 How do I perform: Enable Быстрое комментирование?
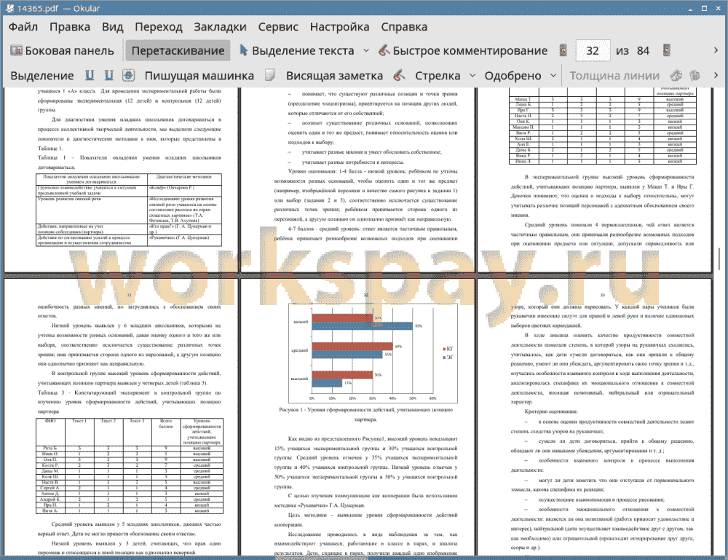[x=463, y=51]
